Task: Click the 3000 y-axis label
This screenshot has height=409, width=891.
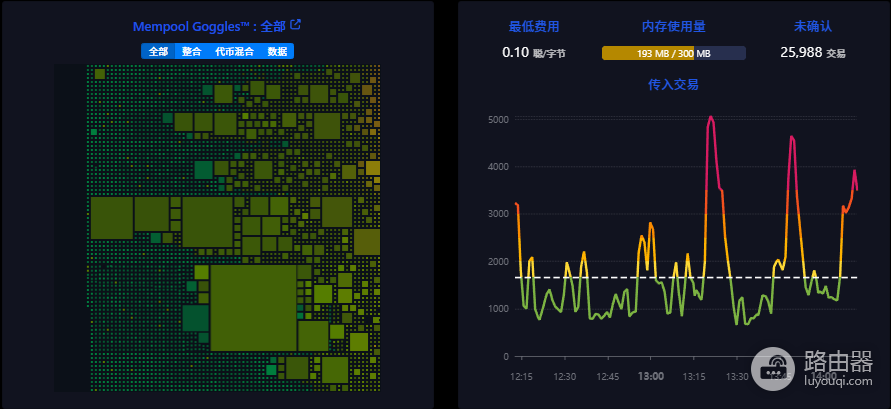Action: [x=498, y=214]
